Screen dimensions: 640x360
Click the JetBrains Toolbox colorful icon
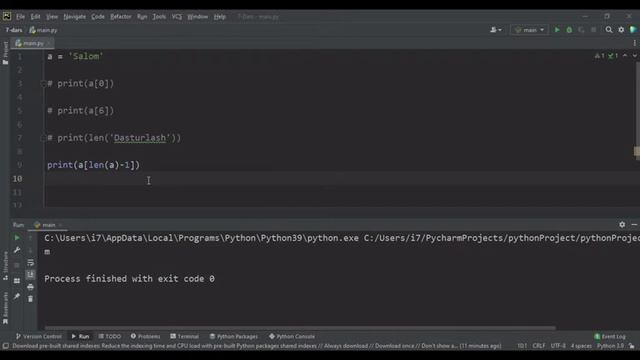point(633,30)
